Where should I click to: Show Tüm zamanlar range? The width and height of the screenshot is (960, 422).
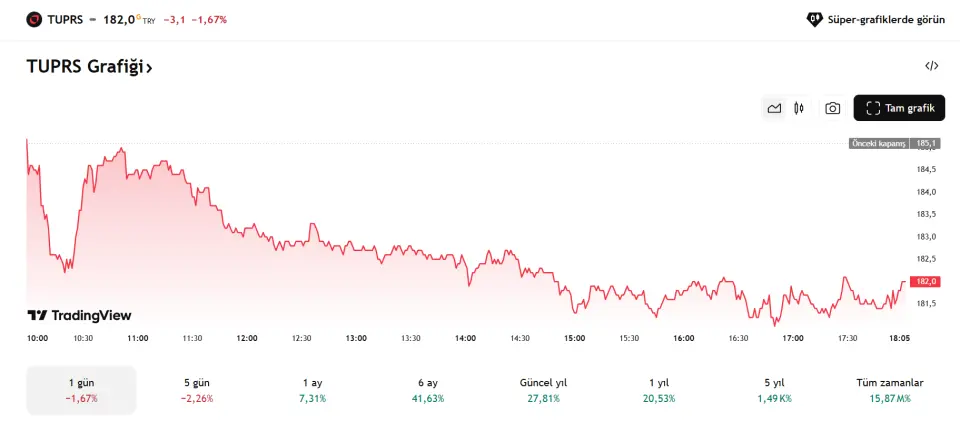coord(889,390)
